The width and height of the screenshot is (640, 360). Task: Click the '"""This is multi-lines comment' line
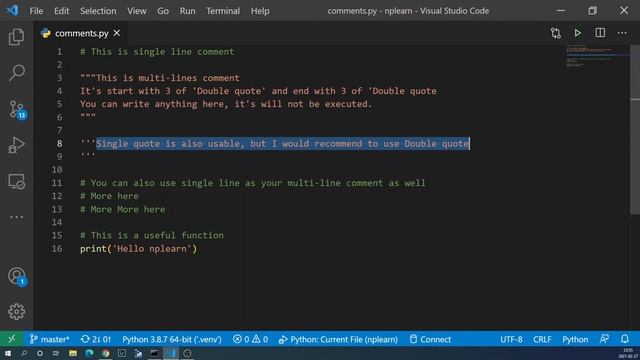[x=160, y=78]
